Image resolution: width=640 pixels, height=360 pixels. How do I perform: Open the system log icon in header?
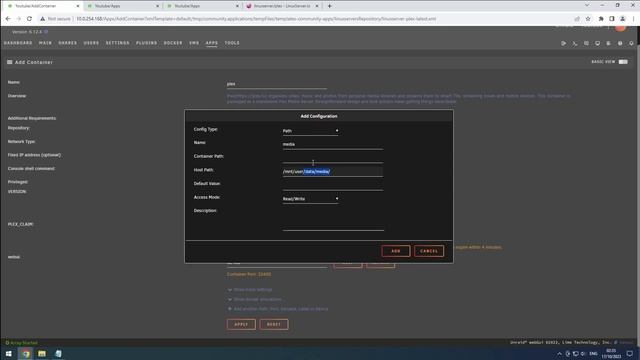click(x=609, y=43)
